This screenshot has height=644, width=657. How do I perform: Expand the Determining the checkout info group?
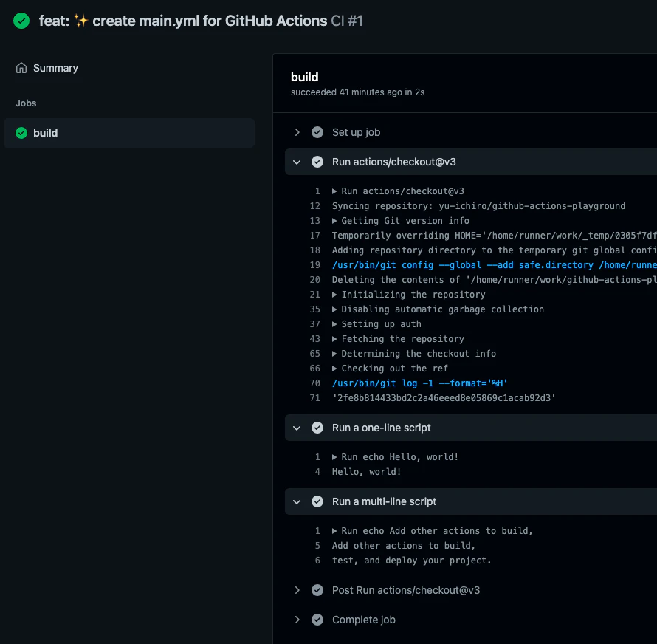(x=334, y=354)
